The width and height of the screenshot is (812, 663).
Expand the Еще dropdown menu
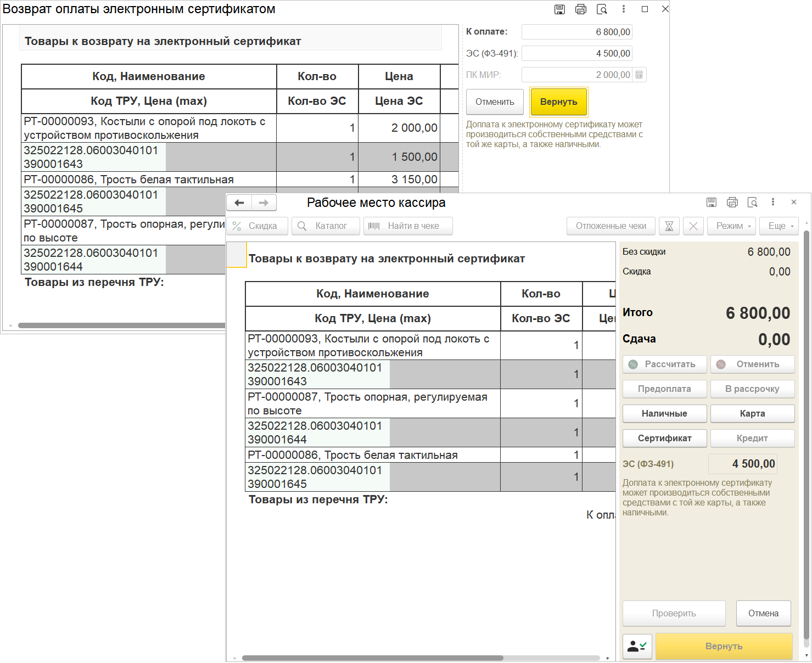779,226
